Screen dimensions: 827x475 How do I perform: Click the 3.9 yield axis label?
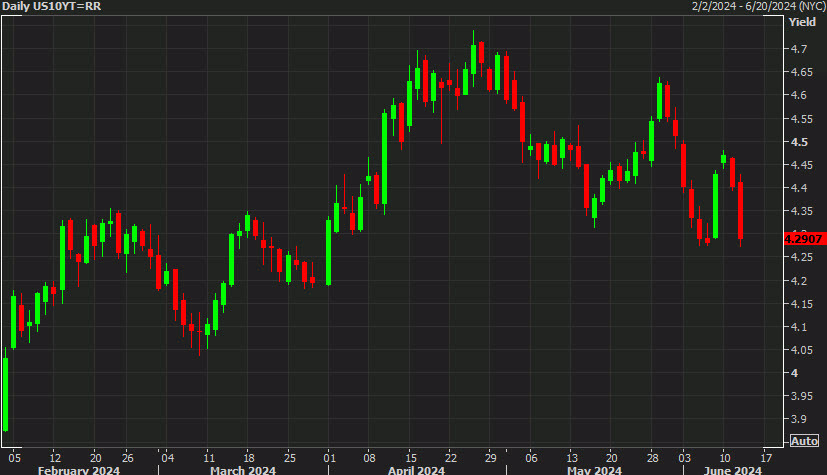[x=799, y=419]
